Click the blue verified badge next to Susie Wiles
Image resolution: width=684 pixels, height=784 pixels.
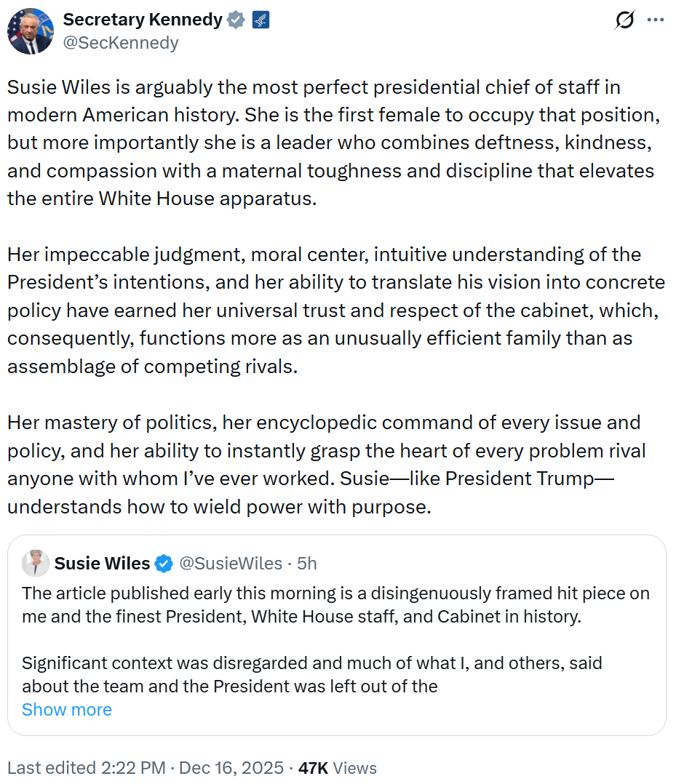click(x=164, y=563)
